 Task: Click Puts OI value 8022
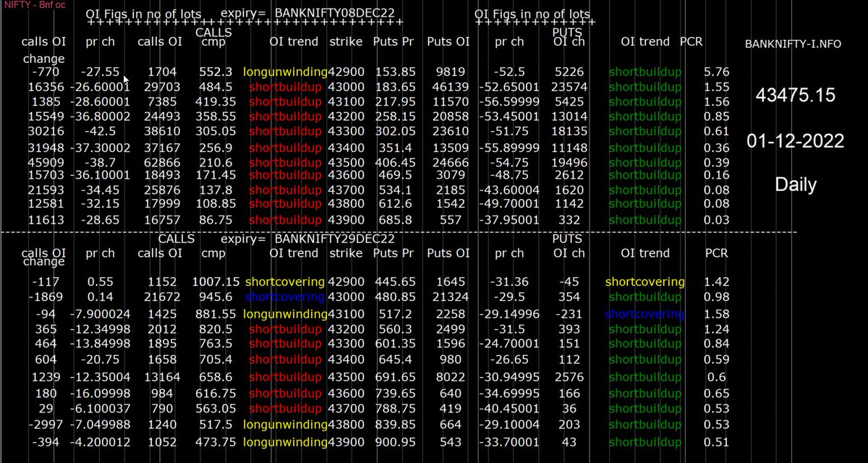[451, 376]
